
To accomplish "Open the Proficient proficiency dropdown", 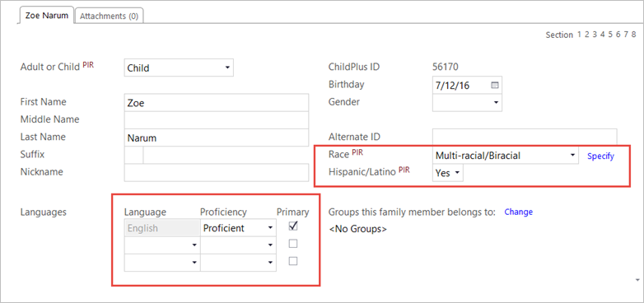I will tap(238, 228).
